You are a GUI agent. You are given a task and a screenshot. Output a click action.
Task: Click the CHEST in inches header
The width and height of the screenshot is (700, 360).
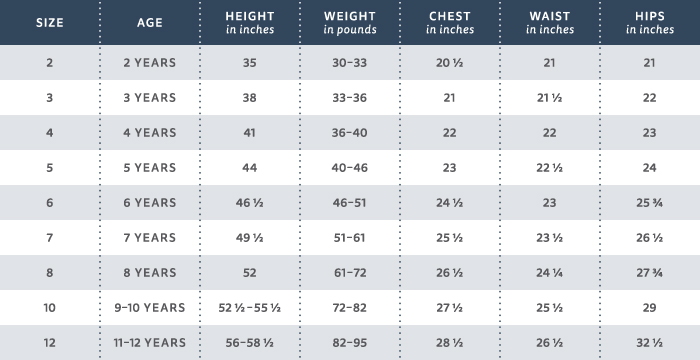click(x=450, y=23)
